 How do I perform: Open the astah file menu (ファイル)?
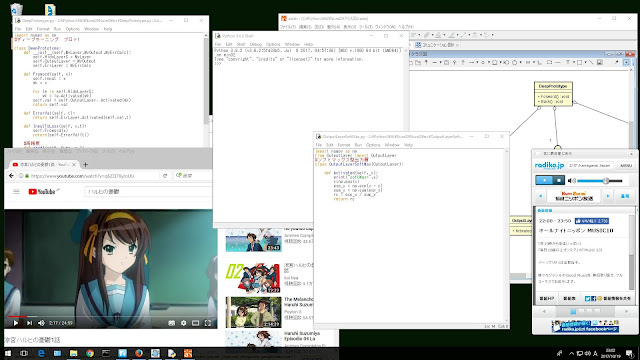(288, 27)
